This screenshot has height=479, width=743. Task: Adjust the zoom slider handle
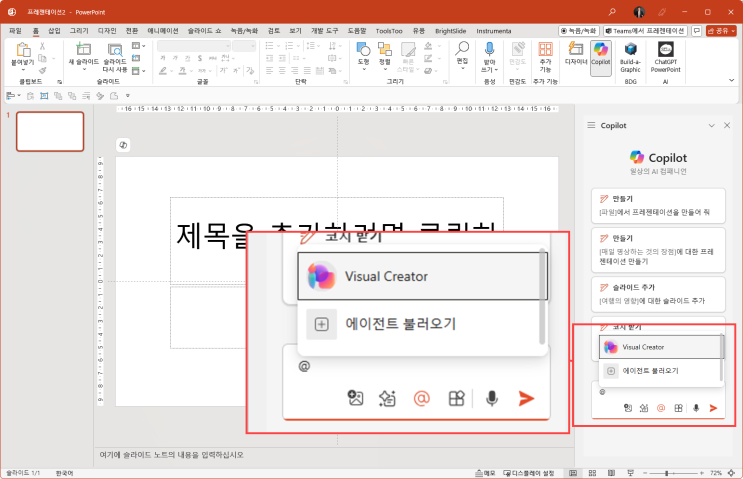667,473
